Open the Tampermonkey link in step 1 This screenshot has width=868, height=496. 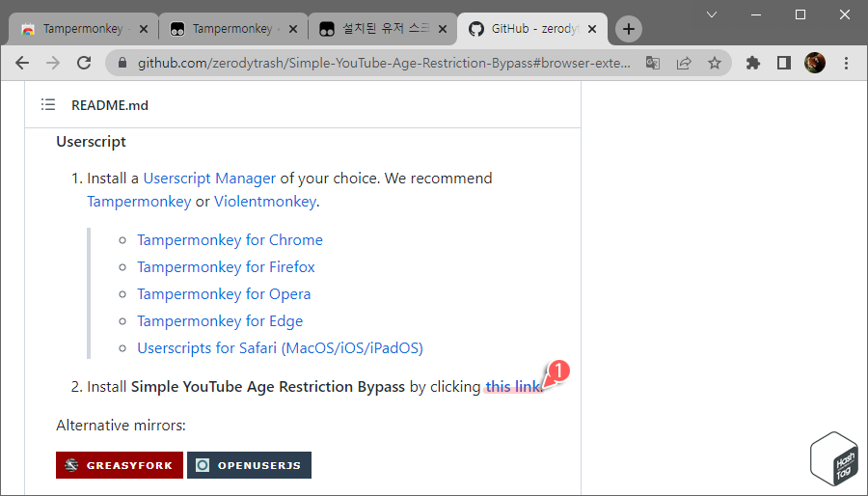(x=139, y=202)
